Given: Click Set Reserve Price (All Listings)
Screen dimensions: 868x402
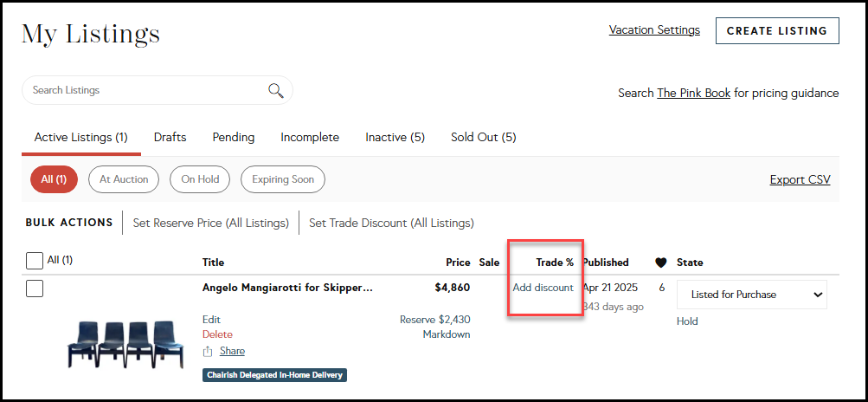Looking at the screenshot, I should (211, 223).
